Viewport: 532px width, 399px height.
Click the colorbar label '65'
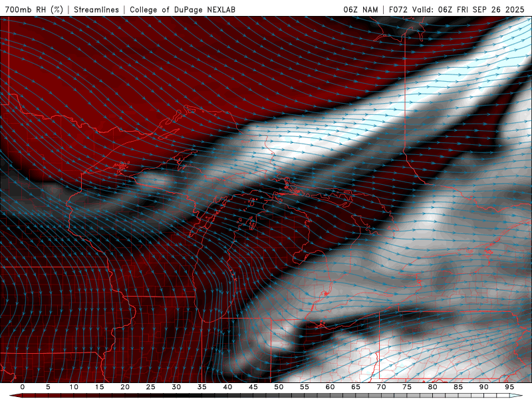tap(356, 387)
